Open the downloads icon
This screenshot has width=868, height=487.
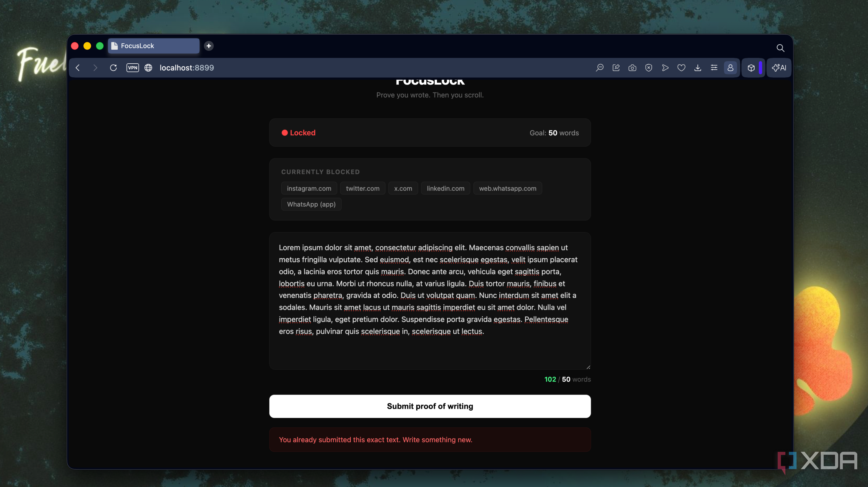(x=698, y=68)
